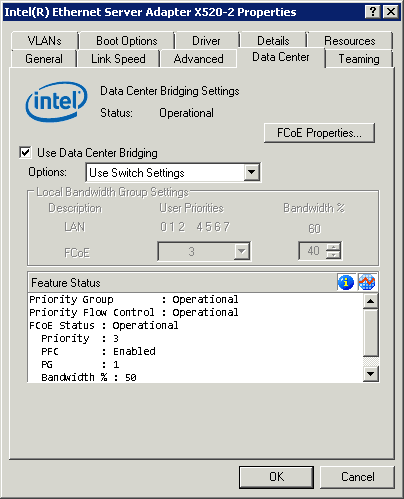Select the General tab

coord(44,59)
